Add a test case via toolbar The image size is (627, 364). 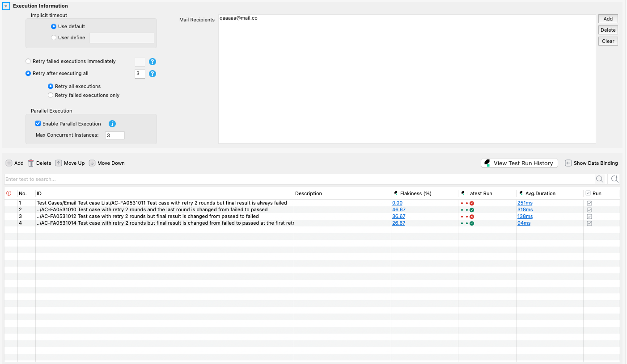coord(15,163)
